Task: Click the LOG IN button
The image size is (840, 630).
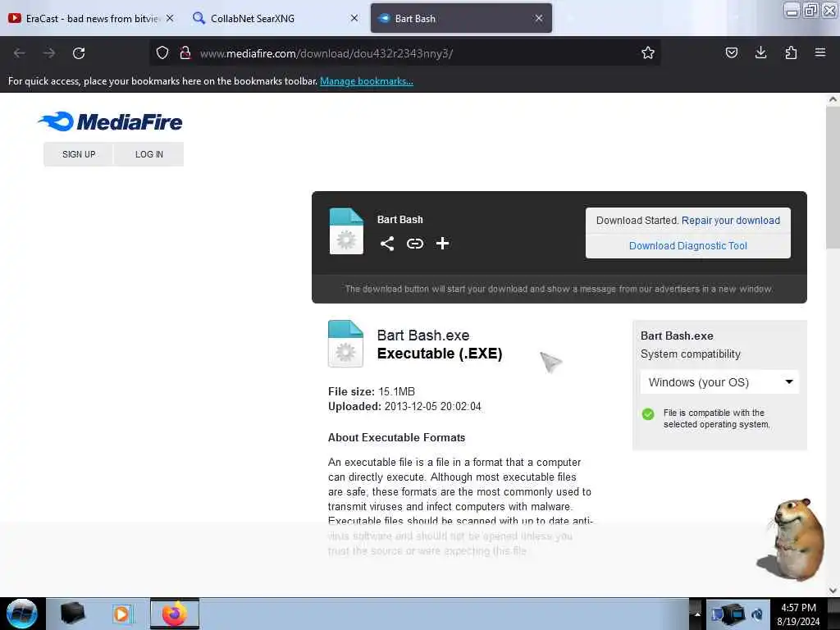Action: [x=149, y=154]
